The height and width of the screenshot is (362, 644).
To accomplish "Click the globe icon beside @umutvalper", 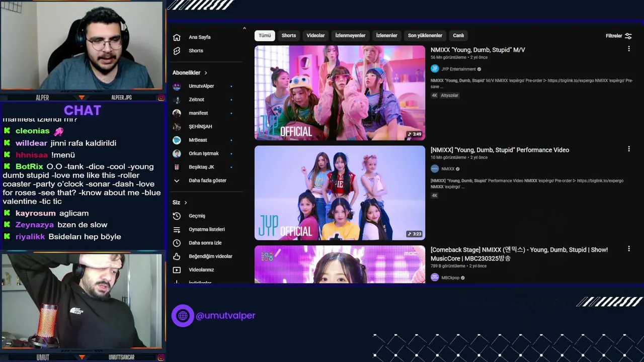I will click(183, 316).
